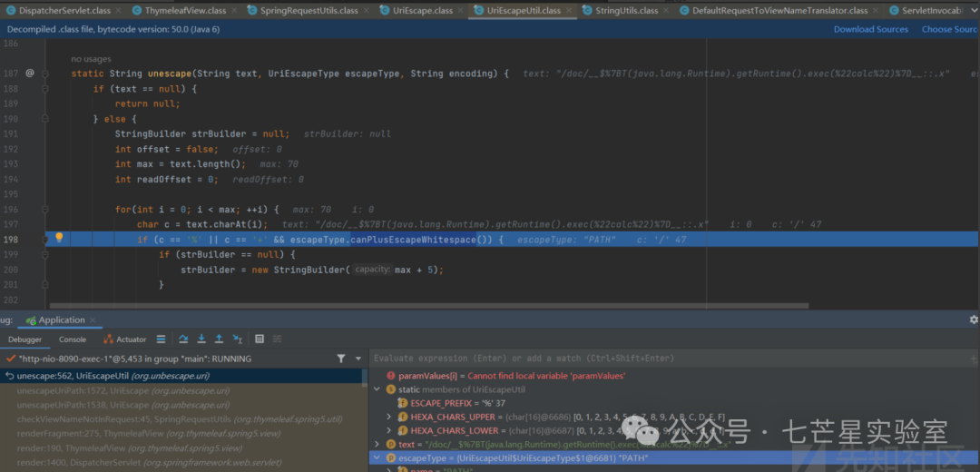Click the add watch plus icon
This screenshot has width=980, height=472.
(973, 359)
